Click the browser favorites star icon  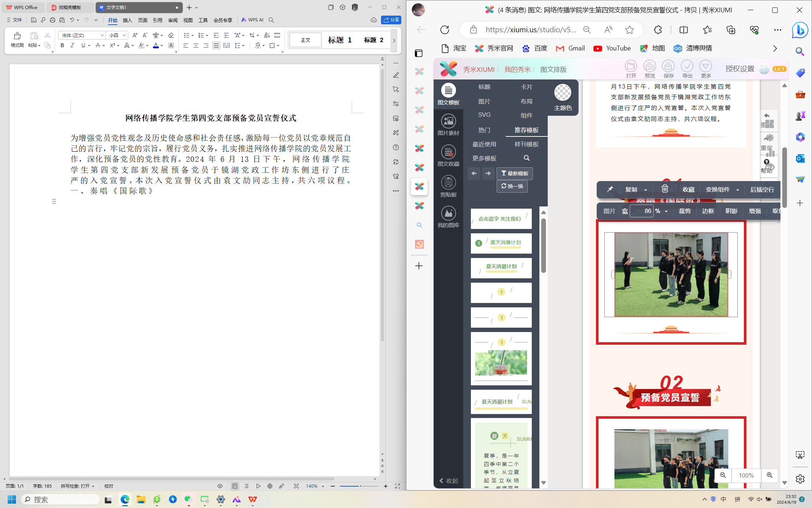tap(629, 30)
